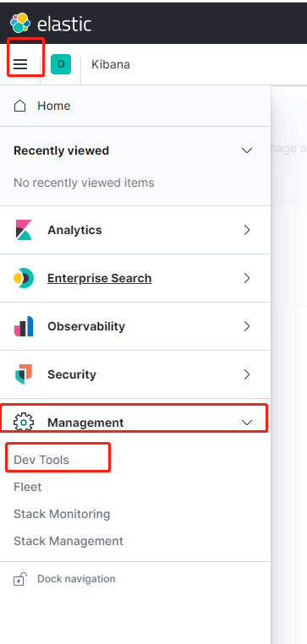Open Dev Tools
307x644 pixels.
click(x=41, y=460)
